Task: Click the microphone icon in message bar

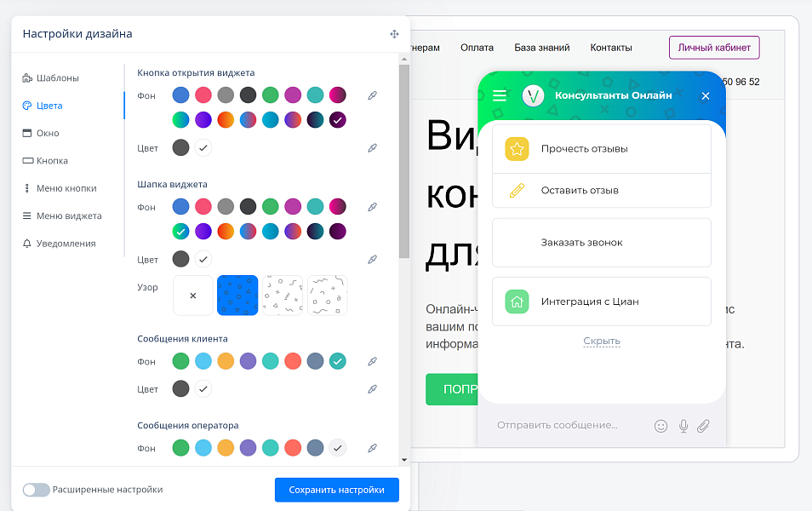Action: [683, 425]
